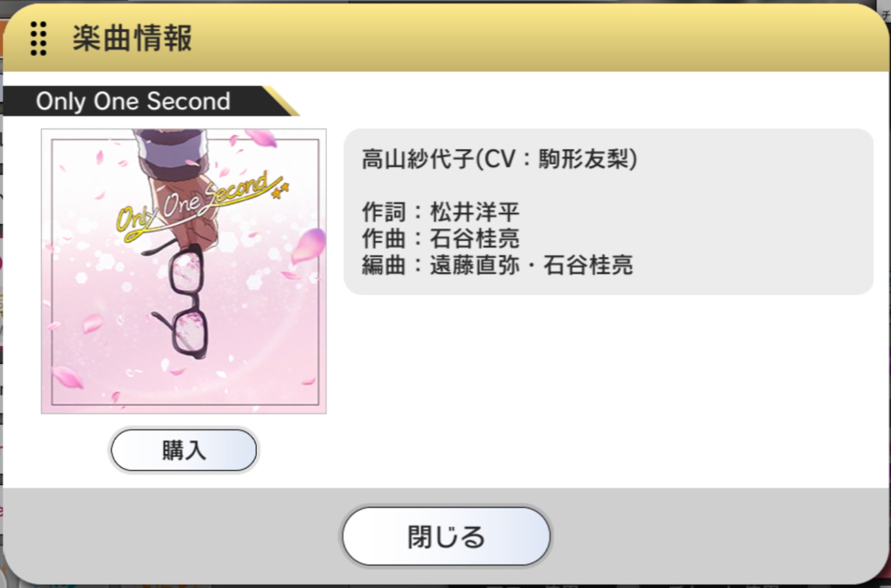Close the dialog with 閉じる button
This screenshot has width=891, height=588.
click(446, 537)
